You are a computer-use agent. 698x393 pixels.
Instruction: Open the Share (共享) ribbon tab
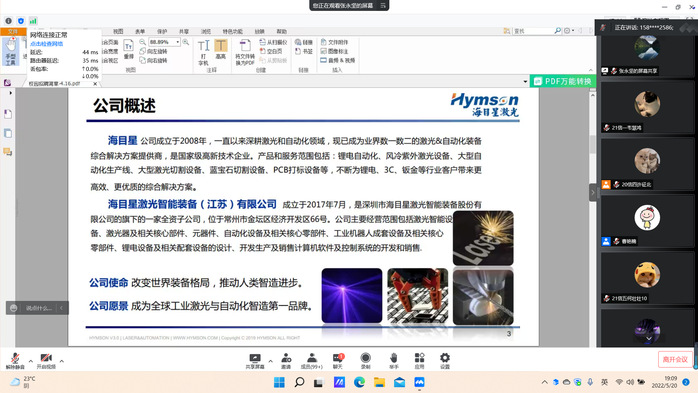click(184, 32)
